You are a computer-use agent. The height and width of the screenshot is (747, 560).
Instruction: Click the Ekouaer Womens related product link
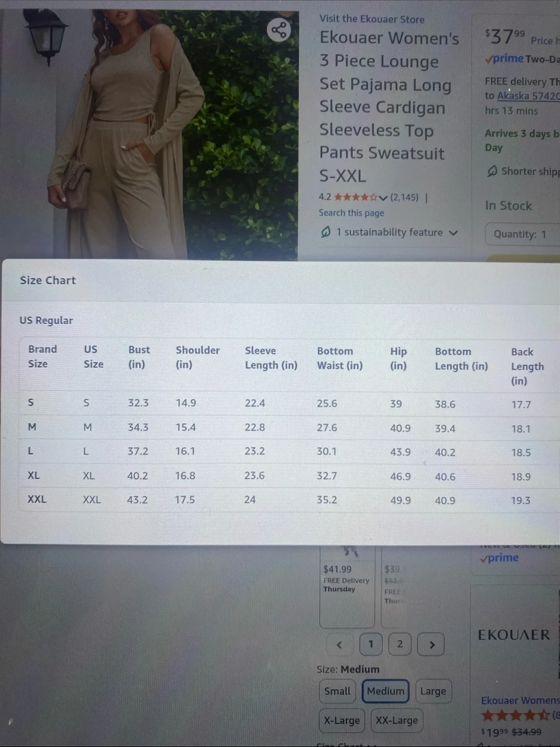(x=520, y=700)
